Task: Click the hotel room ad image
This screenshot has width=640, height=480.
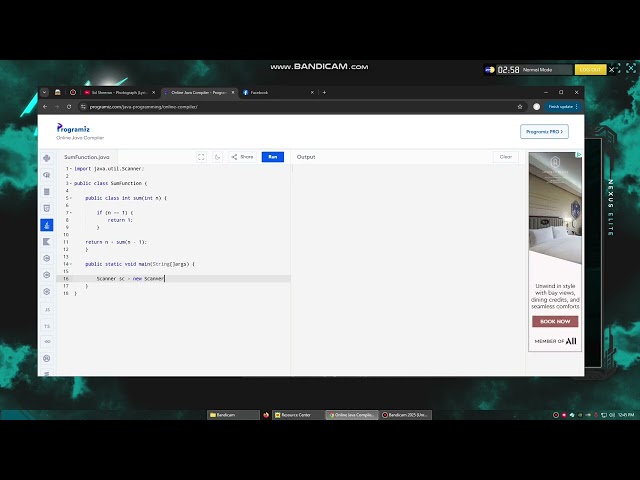Action: click(x=555, y=208)
